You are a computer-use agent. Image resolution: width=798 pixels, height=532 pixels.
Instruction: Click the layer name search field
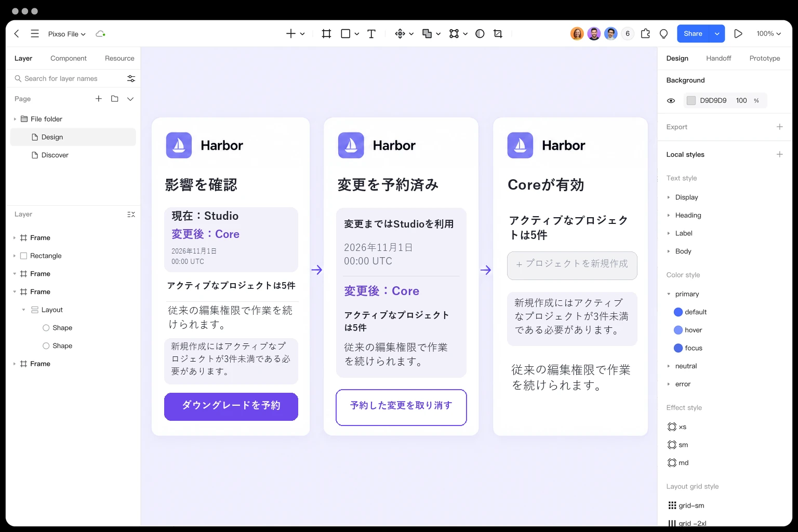(69, 78)
